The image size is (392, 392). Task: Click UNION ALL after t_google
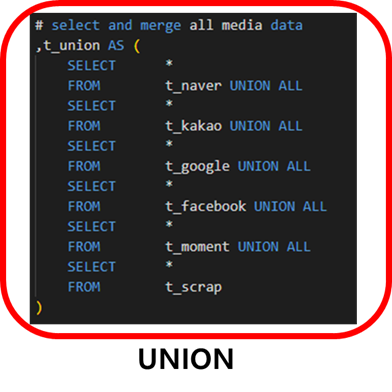point(274,166)
